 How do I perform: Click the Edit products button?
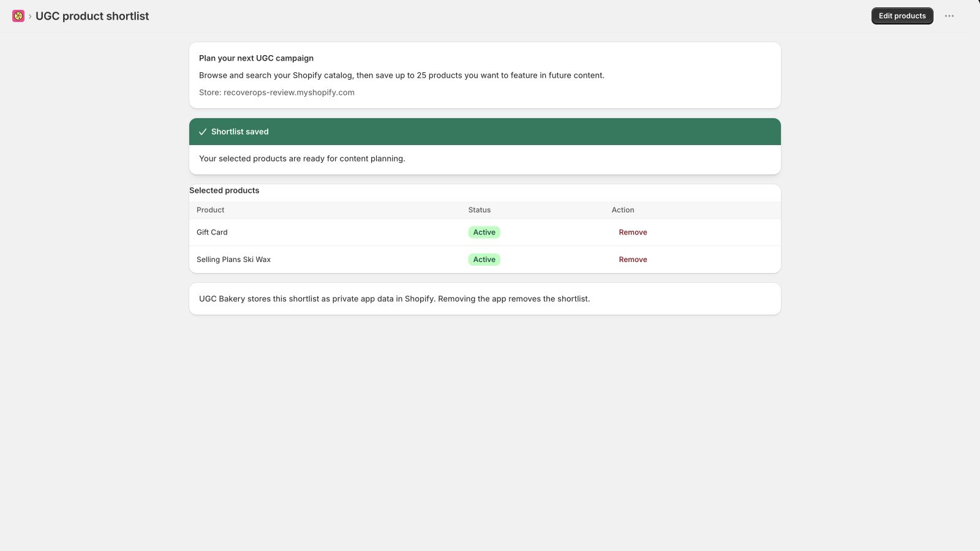coord(902,16)
